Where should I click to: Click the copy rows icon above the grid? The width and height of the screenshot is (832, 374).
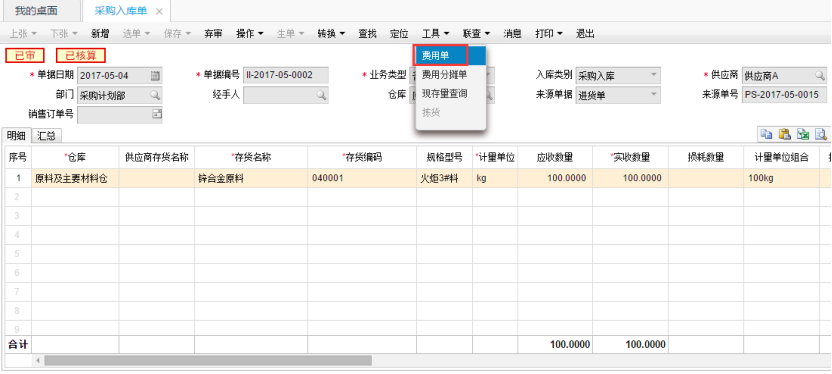tap(766, 134)
